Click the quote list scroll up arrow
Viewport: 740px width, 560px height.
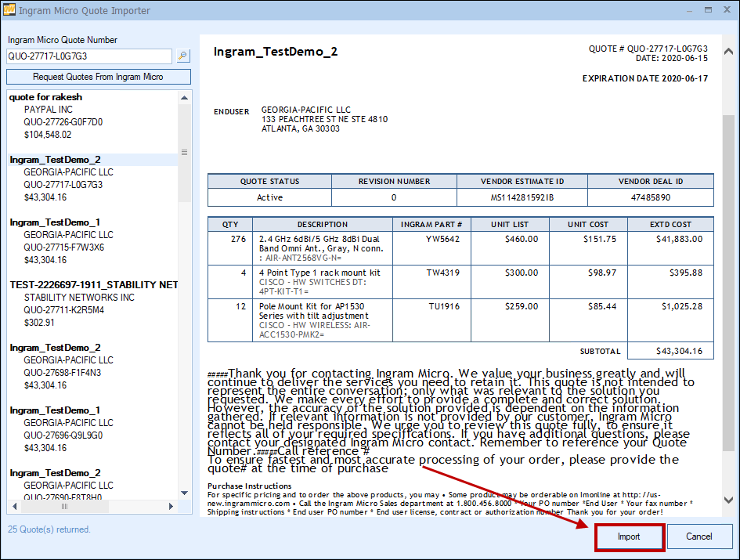click(x=185, y=97)
